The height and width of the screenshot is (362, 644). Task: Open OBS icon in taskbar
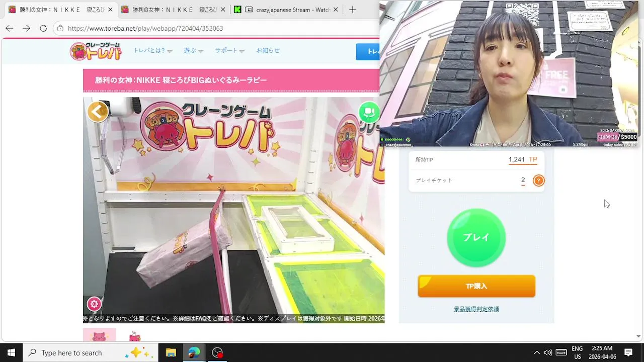[217, 352]
